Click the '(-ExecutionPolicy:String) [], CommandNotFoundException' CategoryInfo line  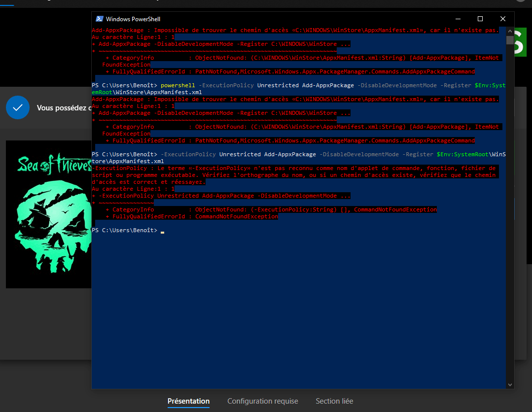[271, 209]
